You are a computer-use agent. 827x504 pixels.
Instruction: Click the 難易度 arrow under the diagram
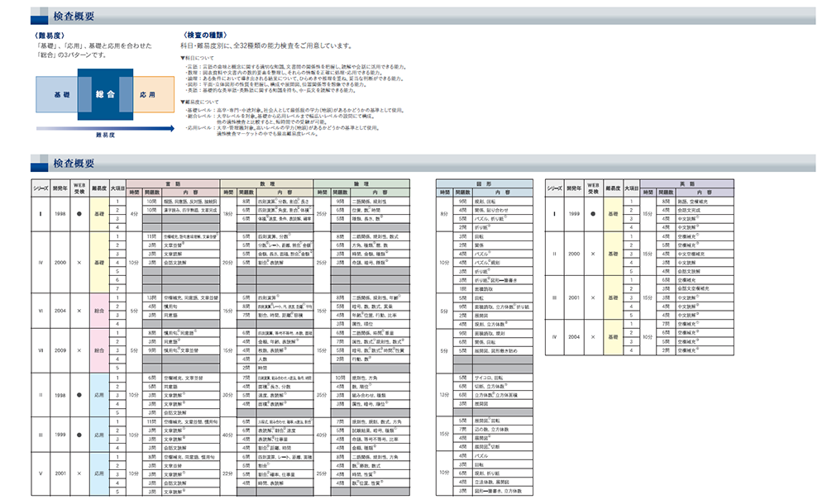[98, 130]
